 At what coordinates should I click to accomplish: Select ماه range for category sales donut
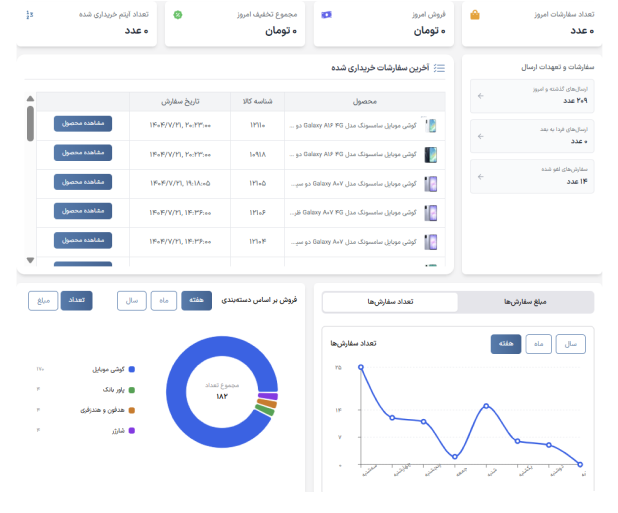(x=164, y=301)
